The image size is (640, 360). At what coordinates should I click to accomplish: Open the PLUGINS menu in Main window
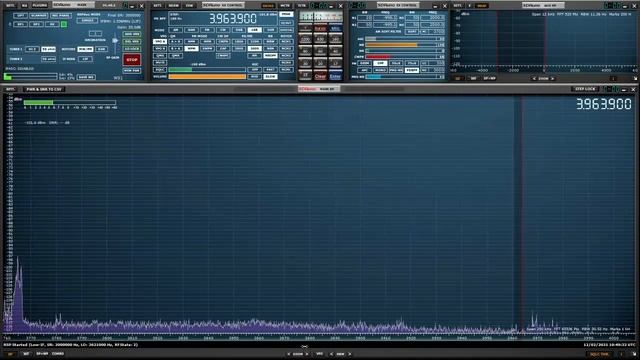[40, 6]
